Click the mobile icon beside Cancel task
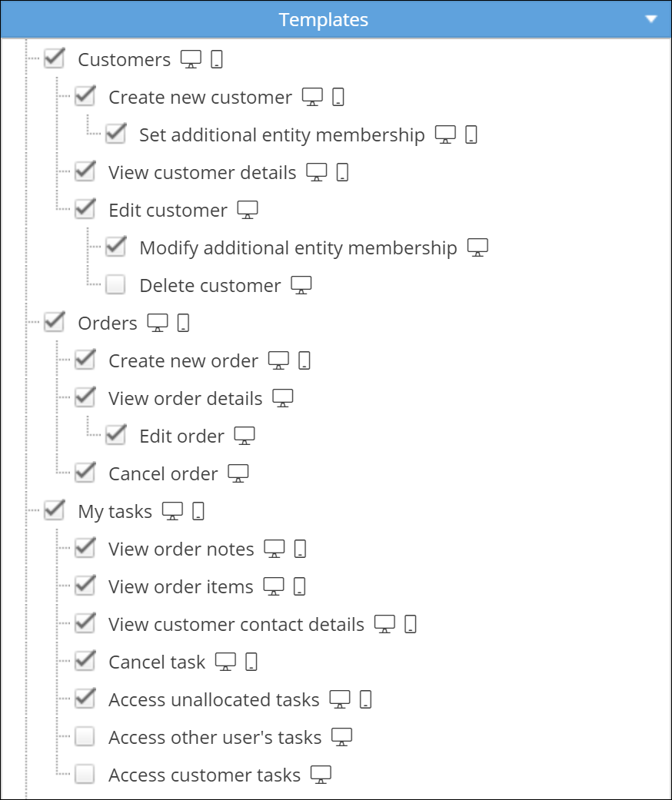The height and width of the screenshot is (800, 672). coord(251,662)
